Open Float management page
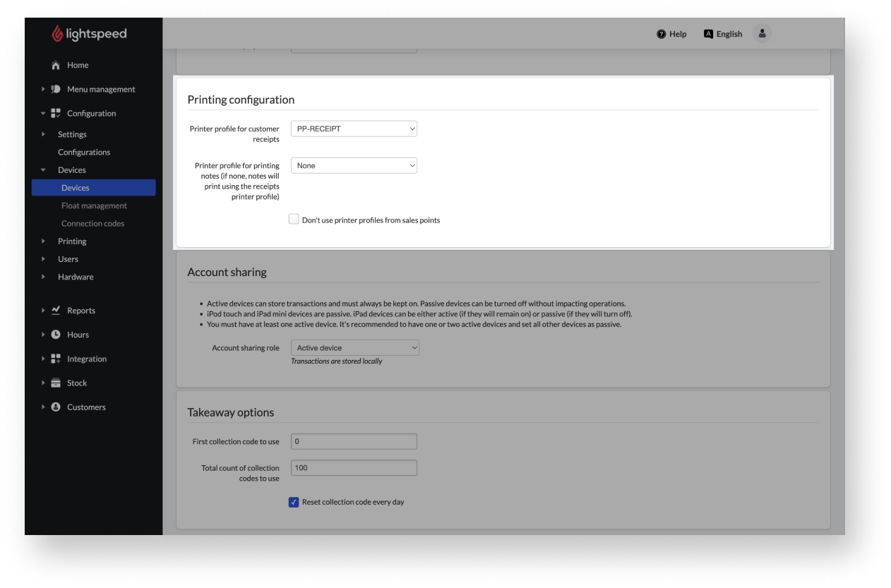The image size is (891, 588). [94, 206]
